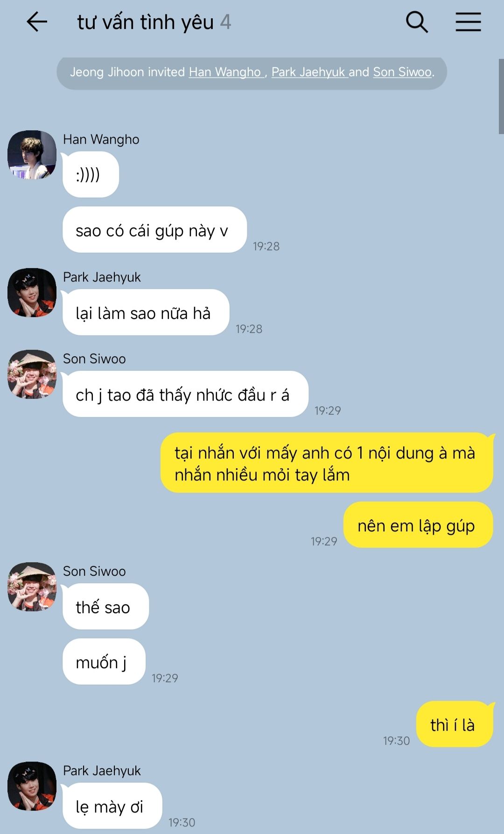
Task: Tap Han Wangho's profile avatar
Action: [x=32, y=155]
